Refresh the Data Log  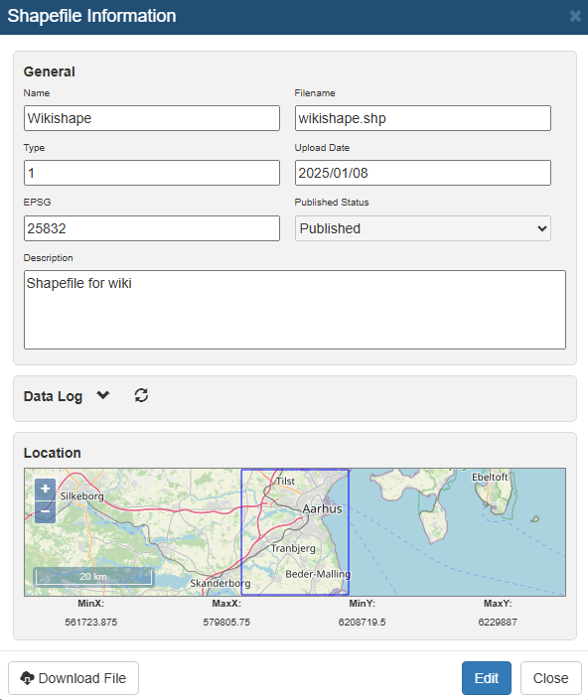click(x=141, y=395)
